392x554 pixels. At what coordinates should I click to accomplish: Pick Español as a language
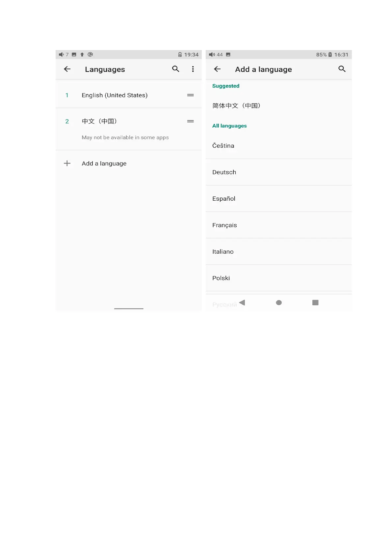pyautogui.click(x=278, y=199)
